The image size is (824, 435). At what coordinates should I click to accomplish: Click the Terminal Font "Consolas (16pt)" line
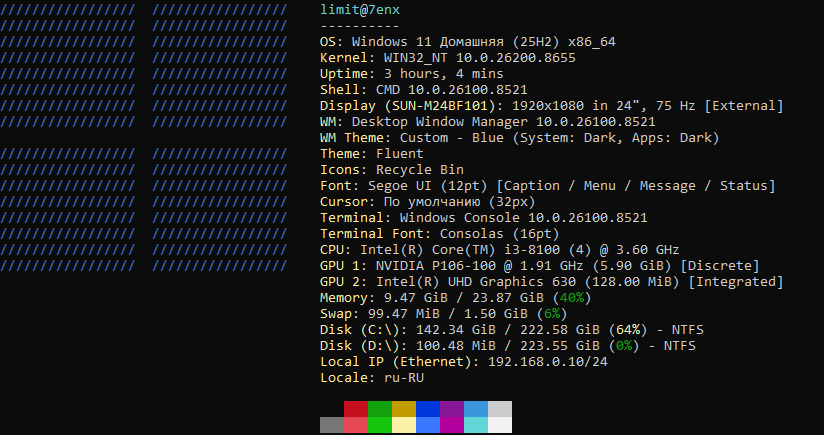(440, 234)
